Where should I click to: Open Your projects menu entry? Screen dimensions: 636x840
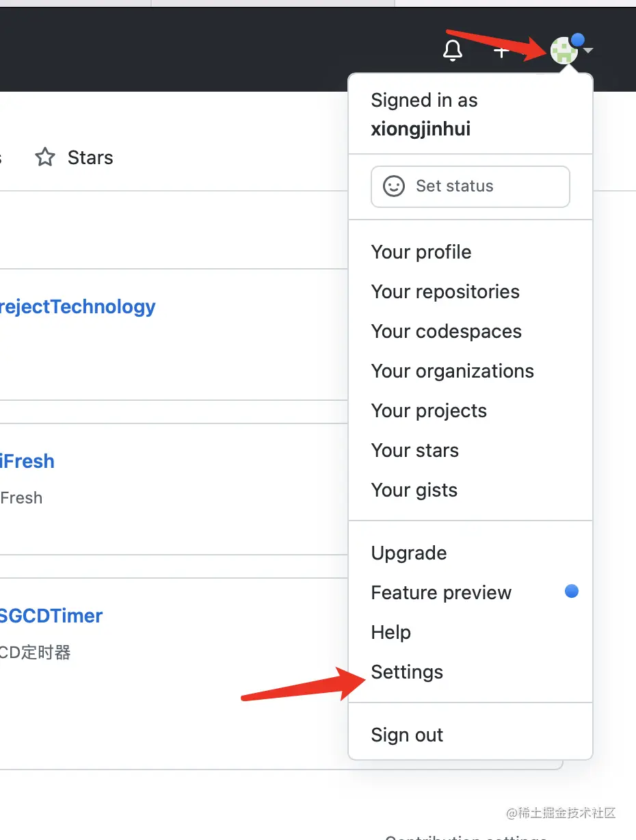click(x=429, y=410)
